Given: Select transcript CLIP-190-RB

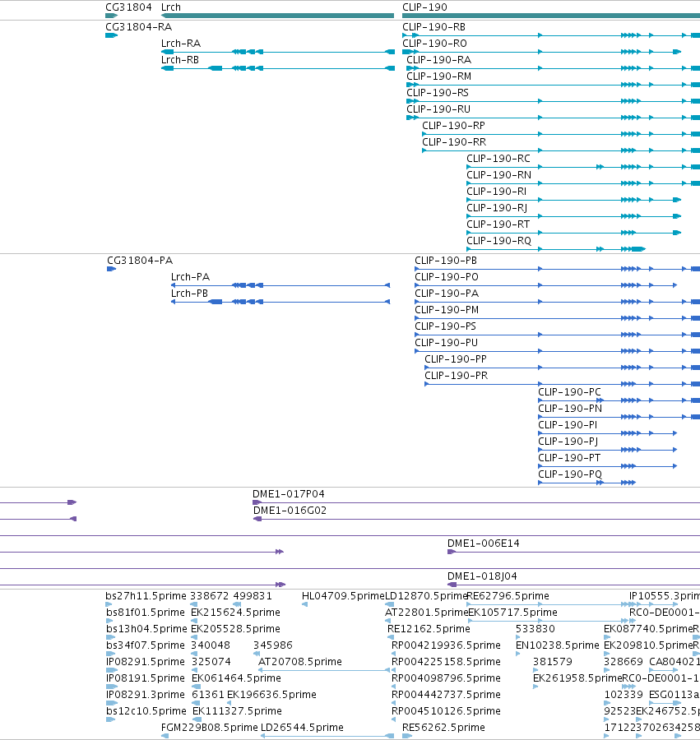Looking at the screenshot, I should tap(433, 27).
